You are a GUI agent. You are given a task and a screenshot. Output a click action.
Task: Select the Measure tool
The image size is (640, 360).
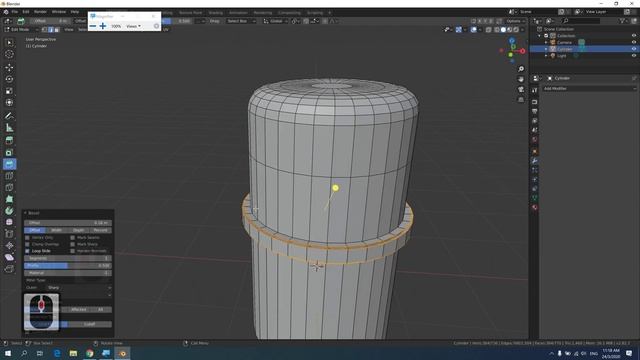(9, 128)
